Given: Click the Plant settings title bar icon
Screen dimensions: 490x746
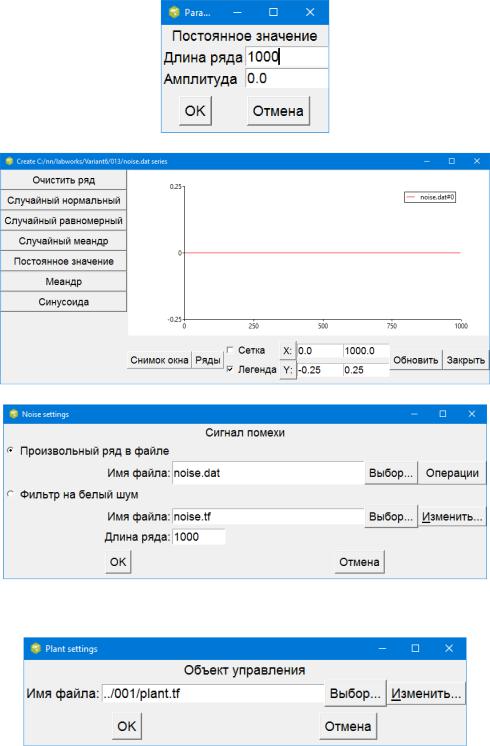Looking at the screenshot, I should pos(36,648).
